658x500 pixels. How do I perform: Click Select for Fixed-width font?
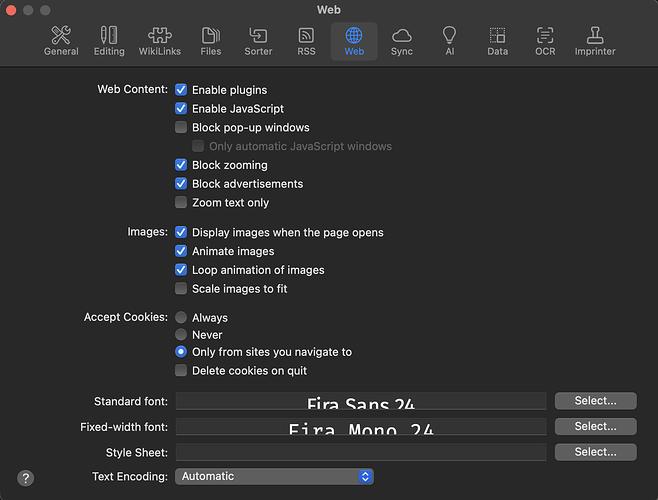click(595, 427)
